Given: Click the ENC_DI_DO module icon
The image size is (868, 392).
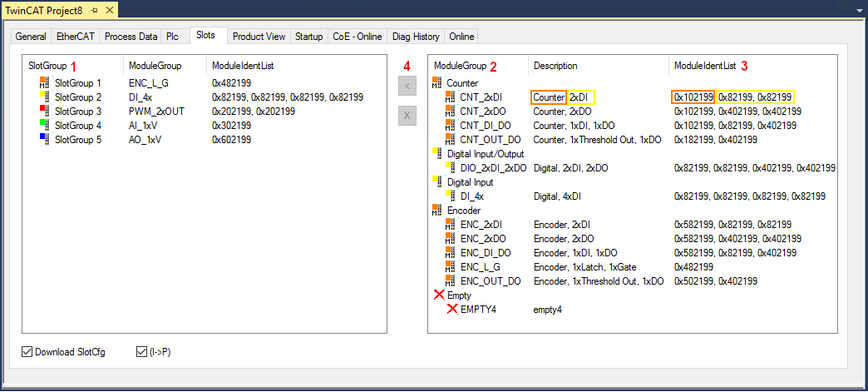Looking at the screenshot, I should tap(451, 253).
